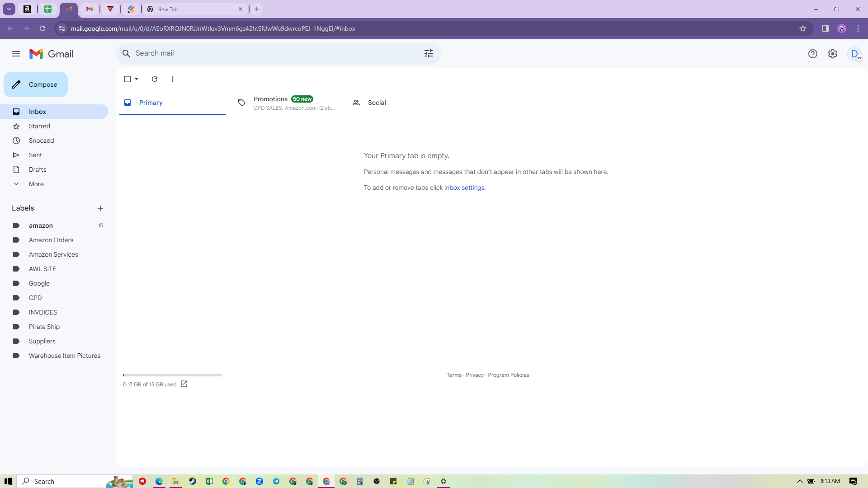Toggle the select-all checkbox

pos(127,79)
